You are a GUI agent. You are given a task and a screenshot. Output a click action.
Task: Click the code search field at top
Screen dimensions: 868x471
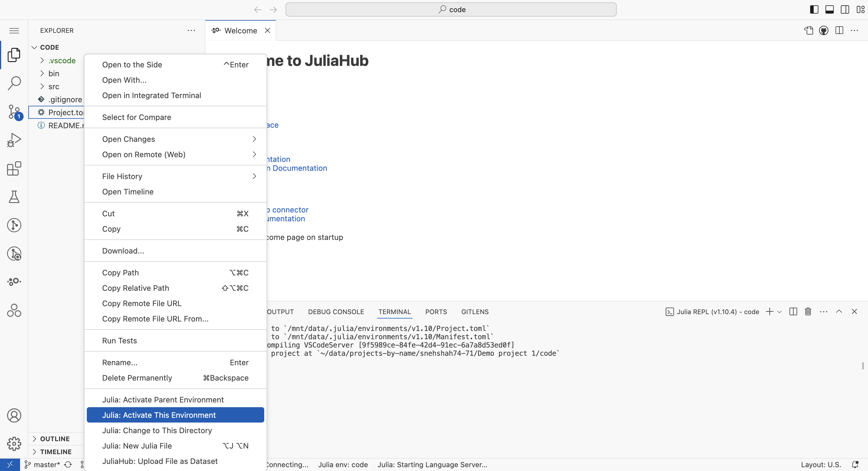click(451, 9)
